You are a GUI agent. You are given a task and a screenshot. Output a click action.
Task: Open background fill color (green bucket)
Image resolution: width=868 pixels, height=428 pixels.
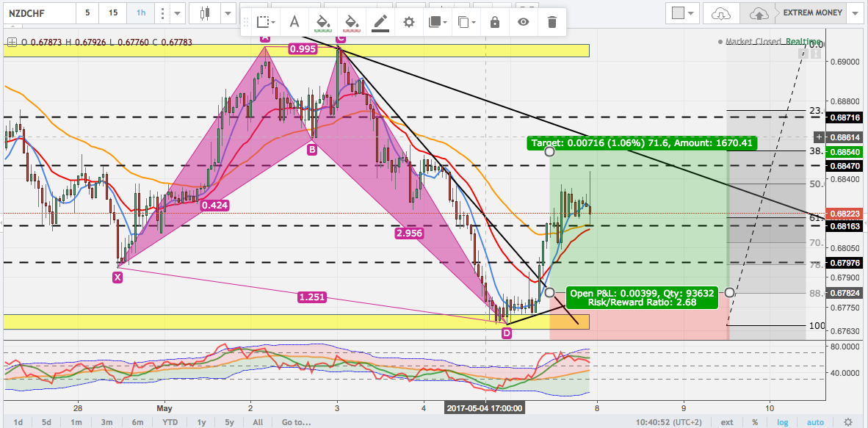[322, 22]
